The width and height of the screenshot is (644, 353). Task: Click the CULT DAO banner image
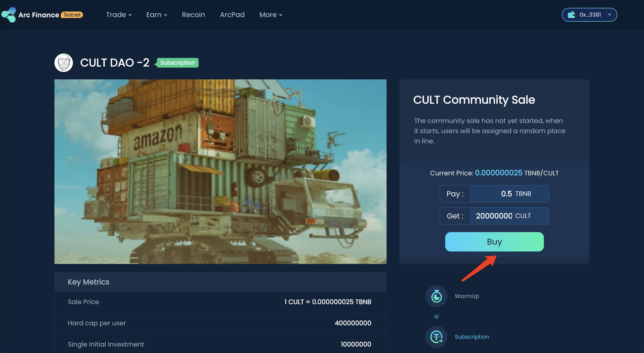pos(220,171)
